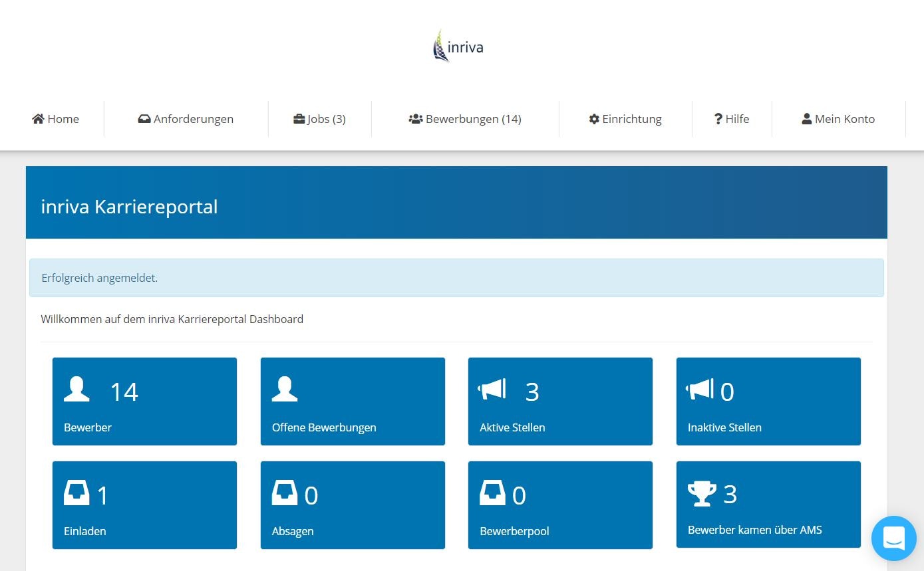Viewport: 924px width, 571px height.
Task: Click the inbox tray icon in Einladen tile
Action: click(x=77, y=493)
